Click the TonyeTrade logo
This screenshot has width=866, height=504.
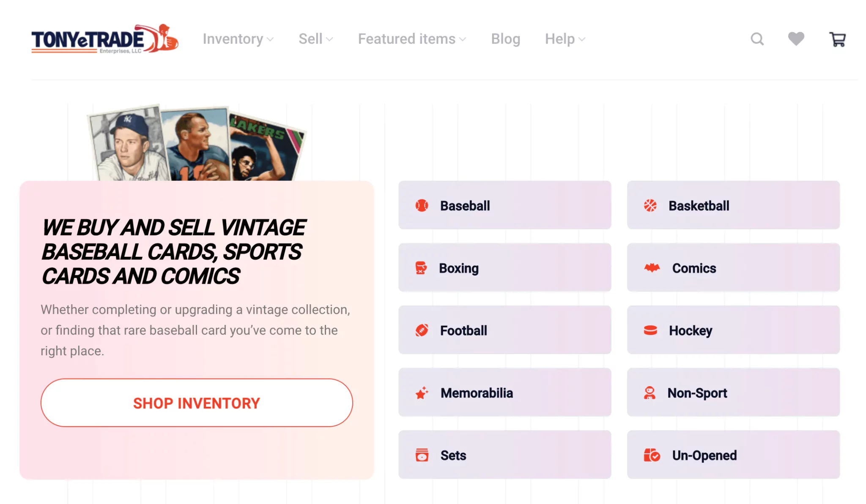[104, 39]
